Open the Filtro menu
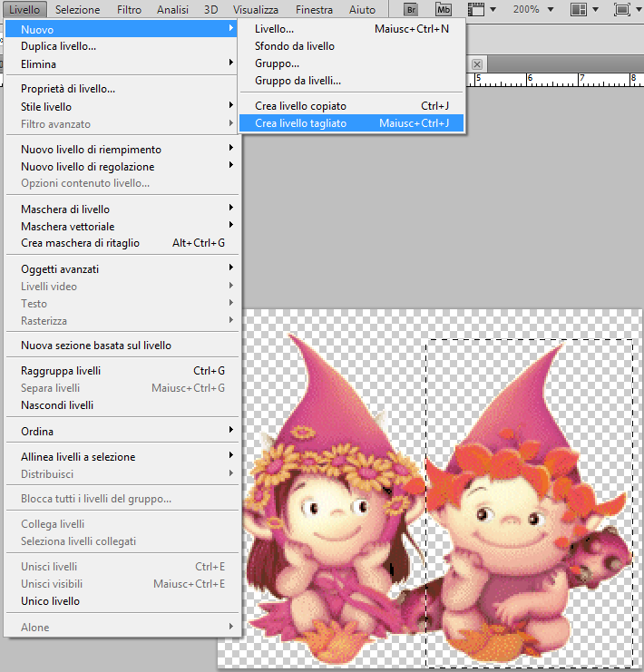Viewport: 644px width, 672px height. [x=129, y=10]
